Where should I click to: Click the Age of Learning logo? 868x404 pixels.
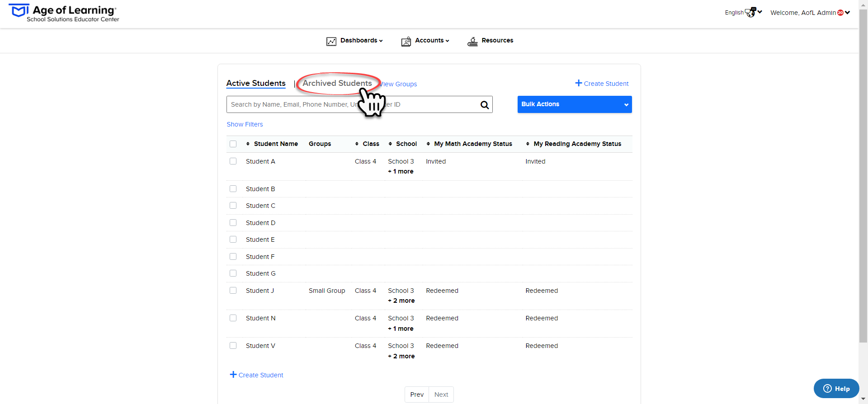click(64, 13)
